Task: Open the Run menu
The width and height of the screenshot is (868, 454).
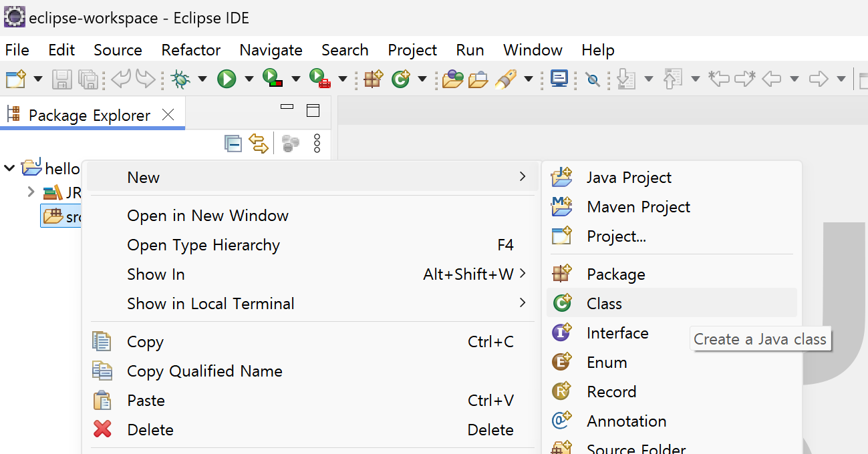Action: coord(470,50)
